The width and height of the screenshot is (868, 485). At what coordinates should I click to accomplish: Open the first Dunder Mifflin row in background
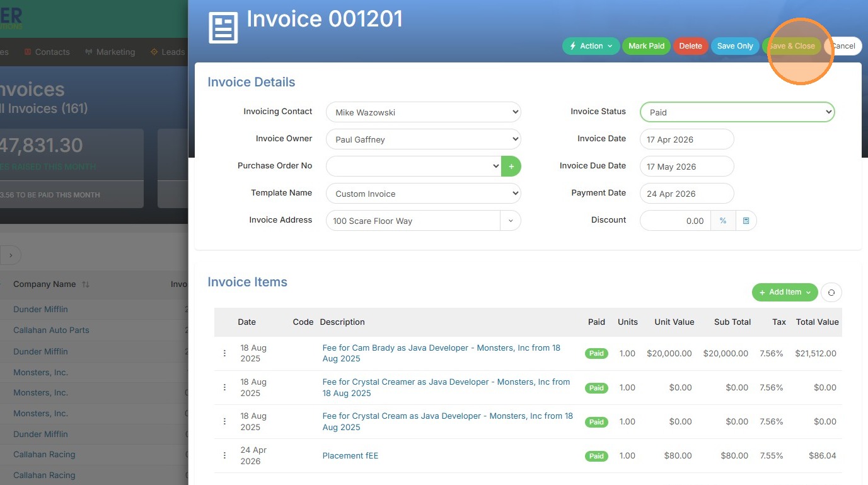40,309
